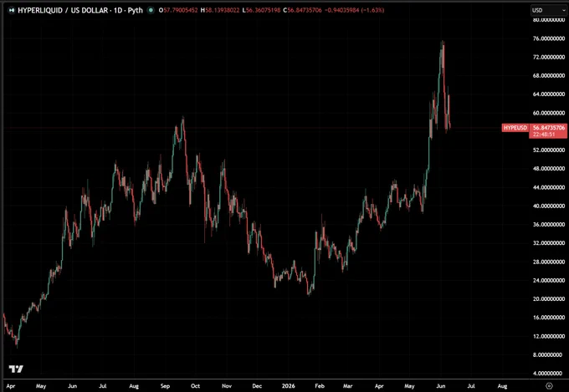Click the current price 56.84735706 tag
This screenshot has width=569, height=392.
click(549, 128)
